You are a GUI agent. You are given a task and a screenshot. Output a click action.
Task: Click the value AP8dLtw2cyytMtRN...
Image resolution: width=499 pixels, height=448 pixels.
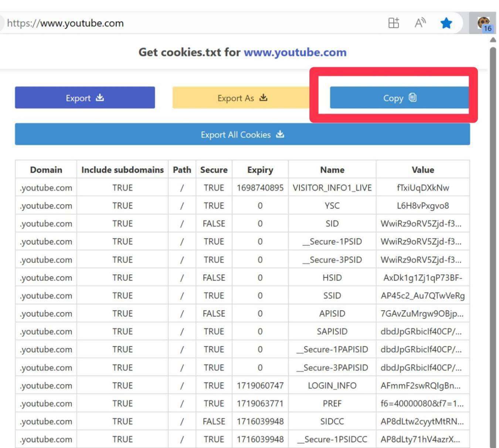[422, 421]
